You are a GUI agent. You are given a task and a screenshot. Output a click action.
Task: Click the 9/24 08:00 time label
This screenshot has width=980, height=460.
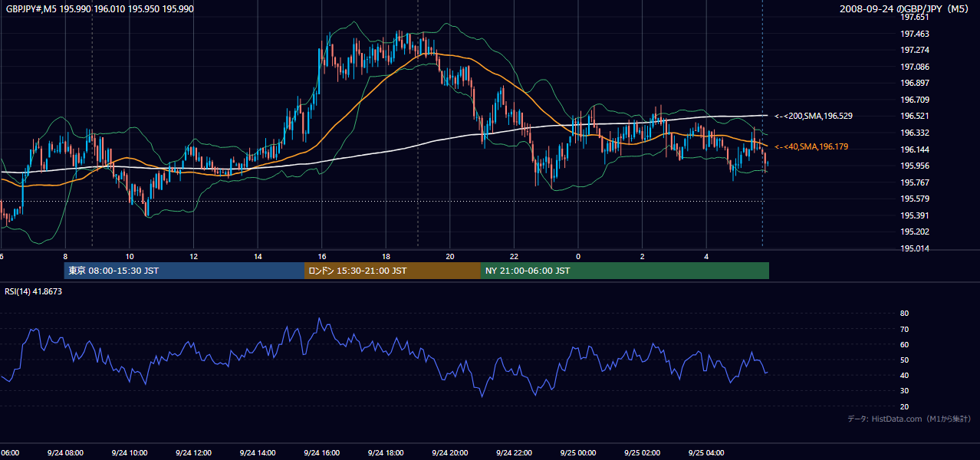coord(65,453)
